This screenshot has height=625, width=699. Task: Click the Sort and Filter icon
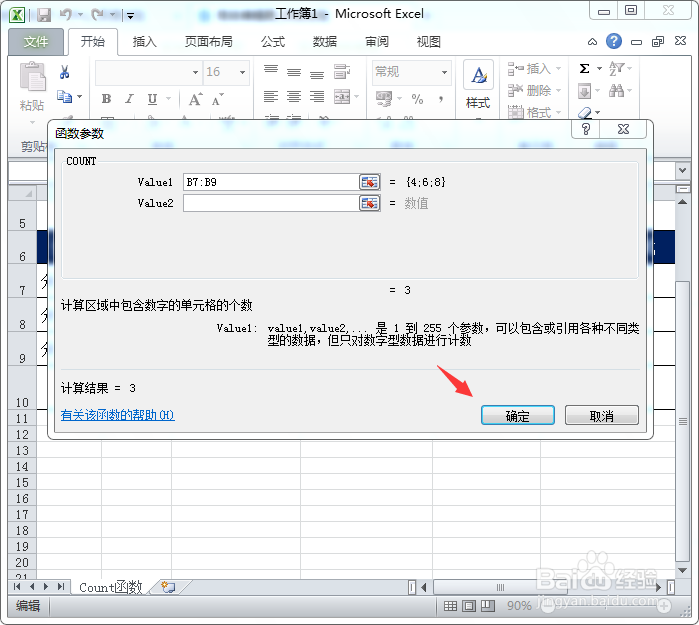(x=616, y=69)
